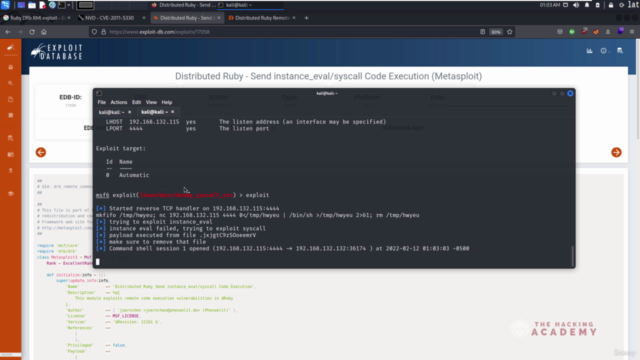Click the Distributed Ruby exploit page title
Image resolution: width=640 pixels, height=360 pixels.
point(328,76)
